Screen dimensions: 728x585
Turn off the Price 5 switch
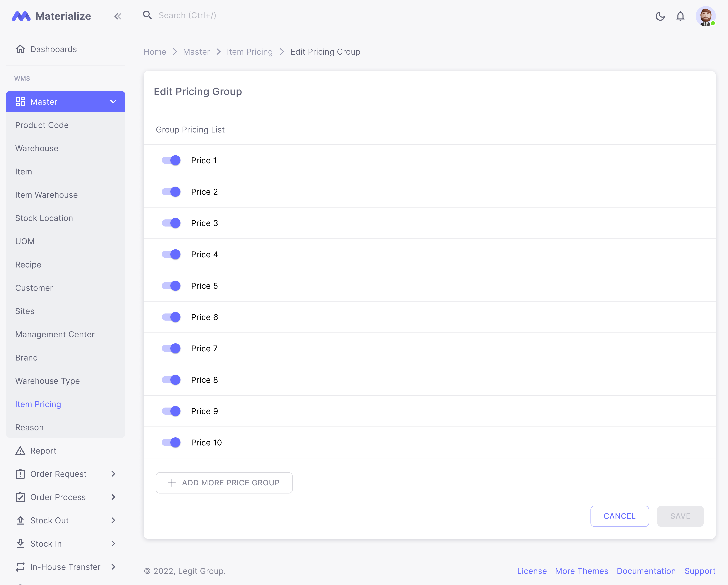171,286
